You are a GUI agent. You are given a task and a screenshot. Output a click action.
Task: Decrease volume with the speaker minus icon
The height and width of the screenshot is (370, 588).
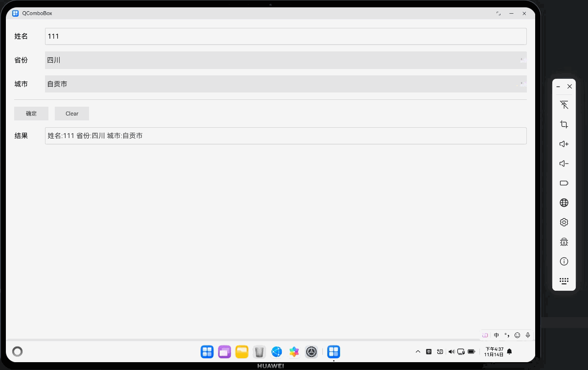pos(564,163)
